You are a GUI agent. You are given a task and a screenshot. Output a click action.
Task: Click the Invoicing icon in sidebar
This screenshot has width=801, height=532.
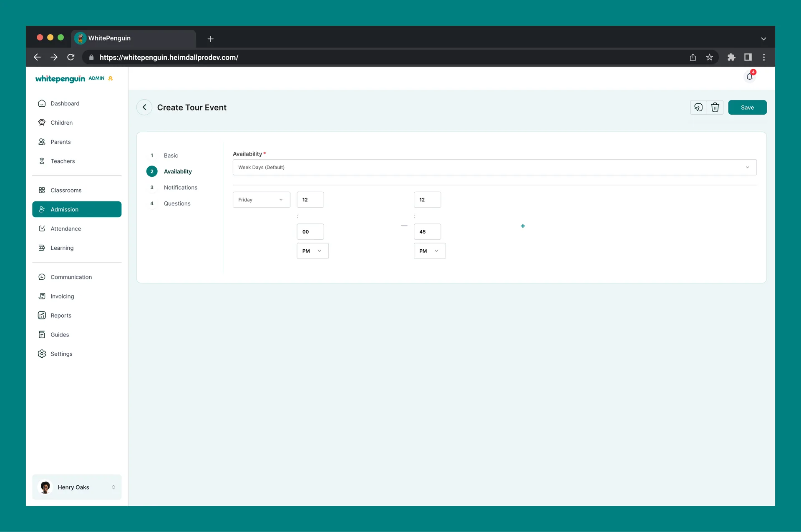pyautogui.click(x=42, y=296)
